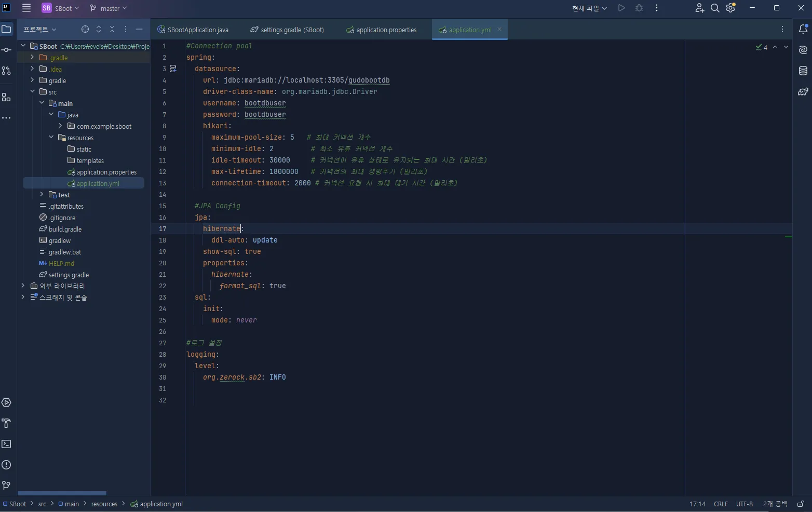
Task: Expand the external libraries node
Action: point(23,286)
